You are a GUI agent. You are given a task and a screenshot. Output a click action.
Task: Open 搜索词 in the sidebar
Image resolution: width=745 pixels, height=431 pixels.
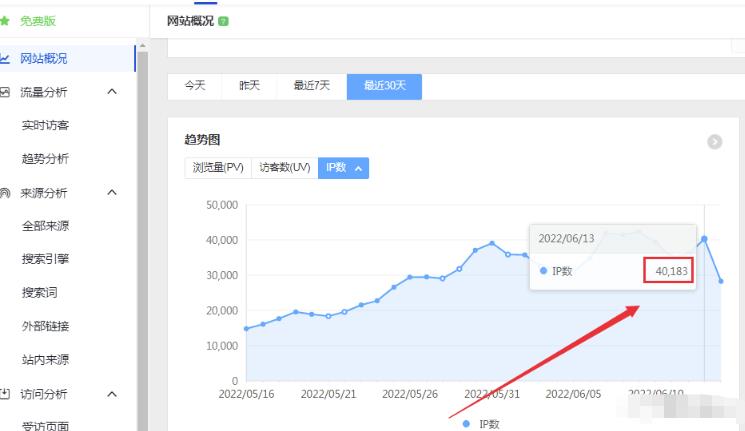point(39,292)
